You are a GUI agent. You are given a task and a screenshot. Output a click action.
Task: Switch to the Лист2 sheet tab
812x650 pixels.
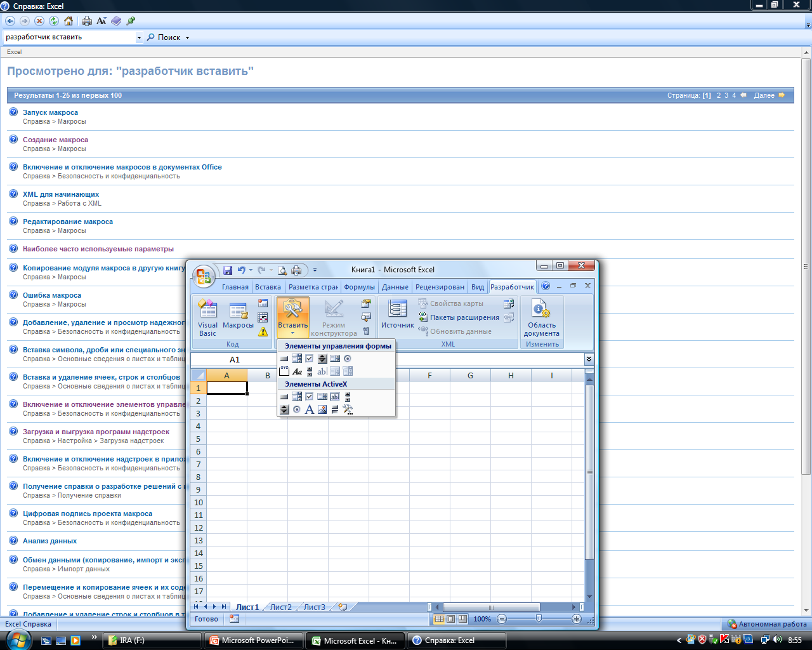281,607
